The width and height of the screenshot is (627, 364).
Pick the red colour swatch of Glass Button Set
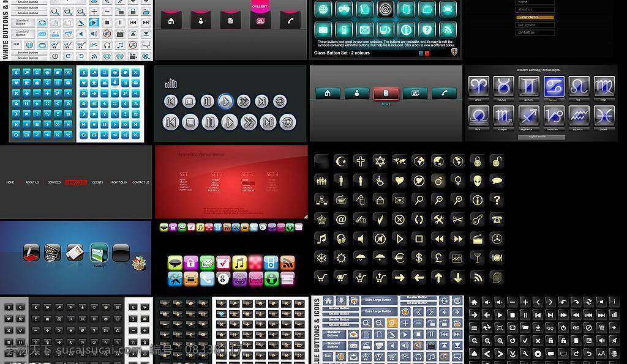click(427, 53)
